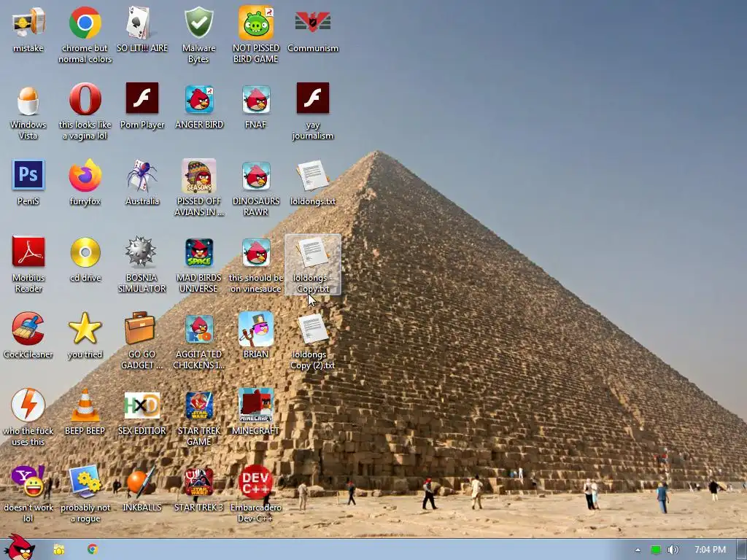Click the 'BOSNIA SIMULATOR' mine icon

[141, 252]
